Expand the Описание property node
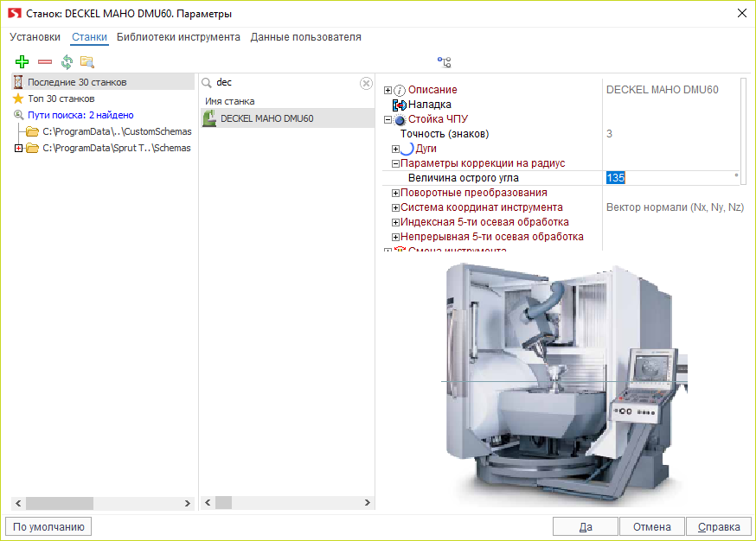Viewport: 756px width, 541px height. (x=388, y=90)
